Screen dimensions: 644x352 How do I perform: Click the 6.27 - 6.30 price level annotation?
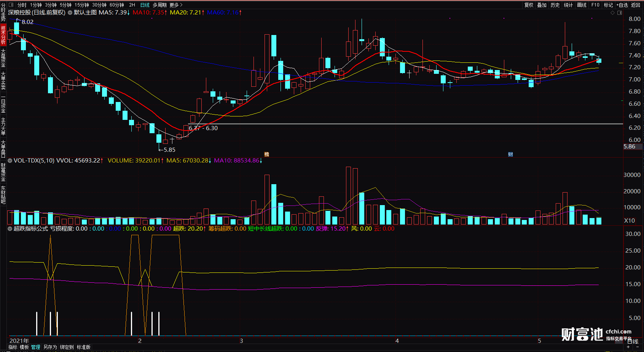pyautogui.click(x=203, y=128)
